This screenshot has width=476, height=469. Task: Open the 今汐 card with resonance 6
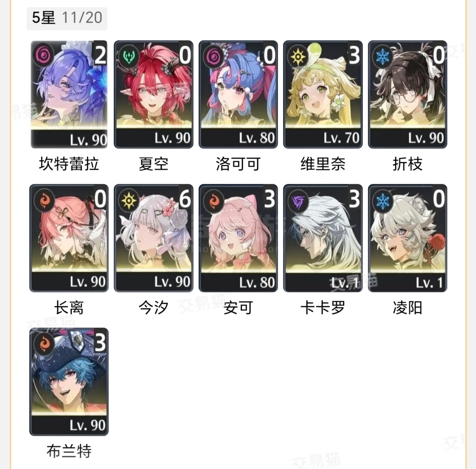(x=154, y=238)
